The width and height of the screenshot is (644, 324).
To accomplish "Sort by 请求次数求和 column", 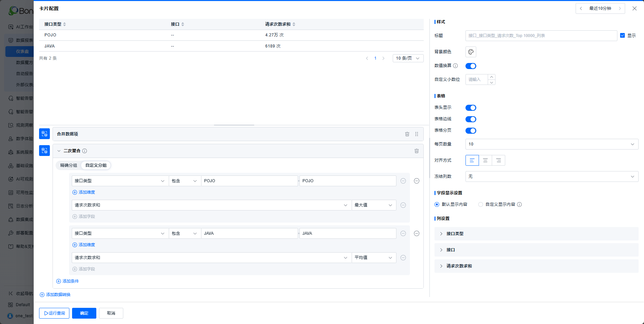I will point(294,24).
